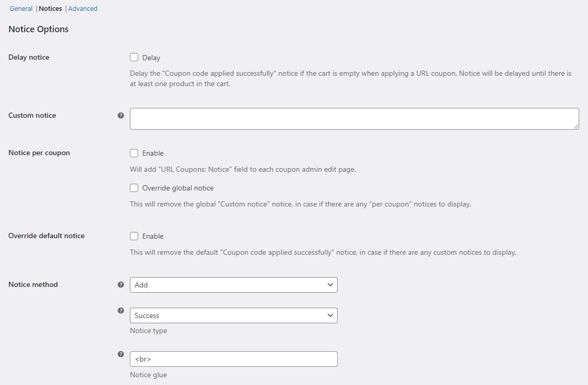The width and height of the screenshot is (588, 385).
Task: Enable the Override default notice option
Action: tap(134, 236)
